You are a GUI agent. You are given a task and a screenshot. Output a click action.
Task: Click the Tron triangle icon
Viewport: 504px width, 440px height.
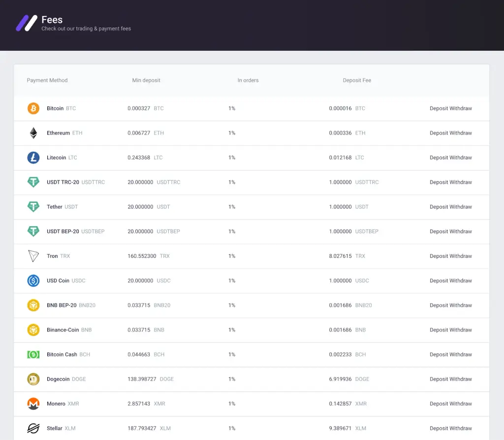[x=33, y=256]
